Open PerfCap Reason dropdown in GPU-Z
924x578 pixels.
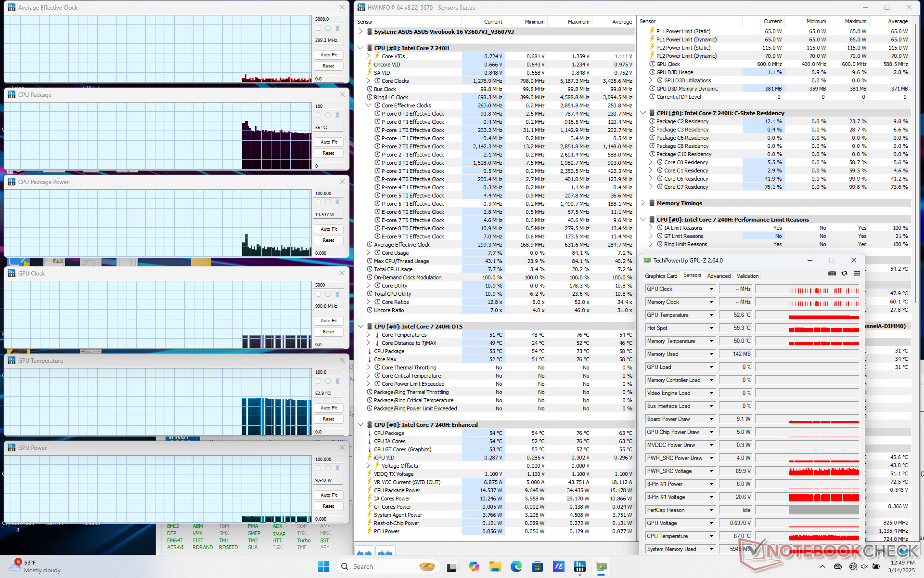[711, 510]
